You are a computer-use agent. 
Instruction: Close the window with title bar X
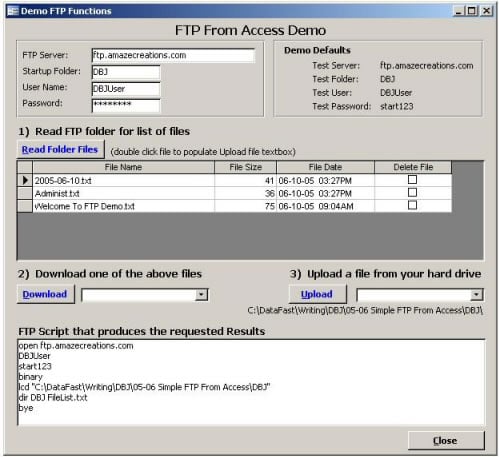tap(487, 11)
